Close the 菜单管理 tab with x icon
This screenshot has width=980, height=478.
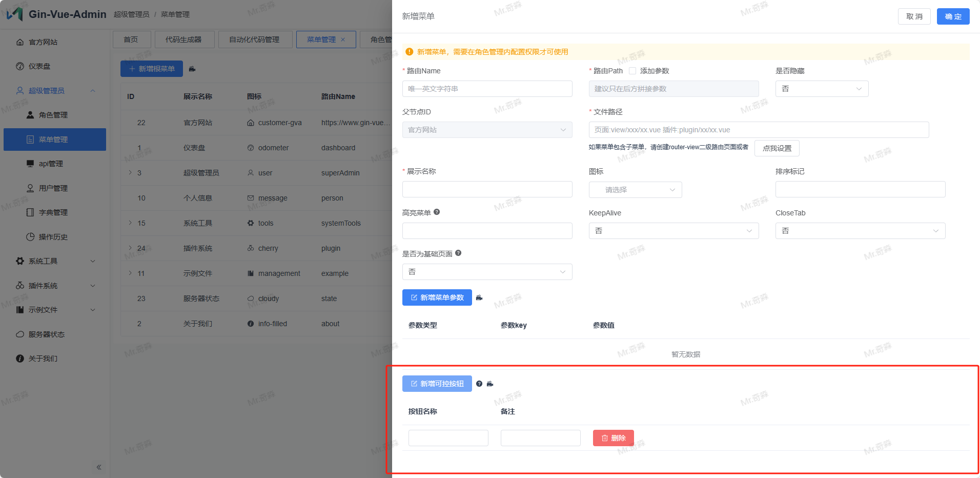(343, 39)
